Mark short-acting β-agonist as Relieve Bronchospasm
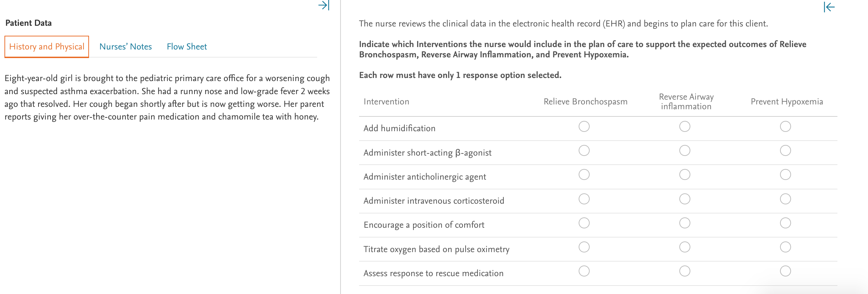868x294 pixels. [585, 150]
